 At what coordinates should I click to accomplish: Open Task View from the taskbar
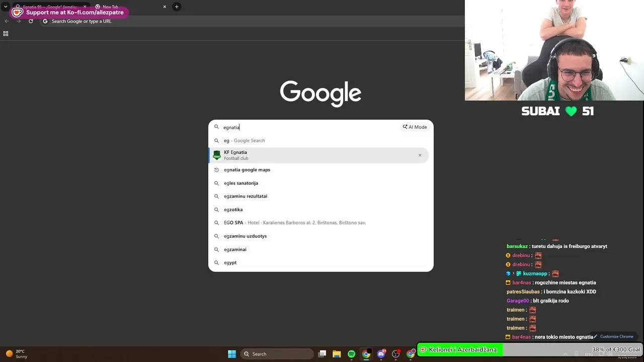[x=323, y=354]
